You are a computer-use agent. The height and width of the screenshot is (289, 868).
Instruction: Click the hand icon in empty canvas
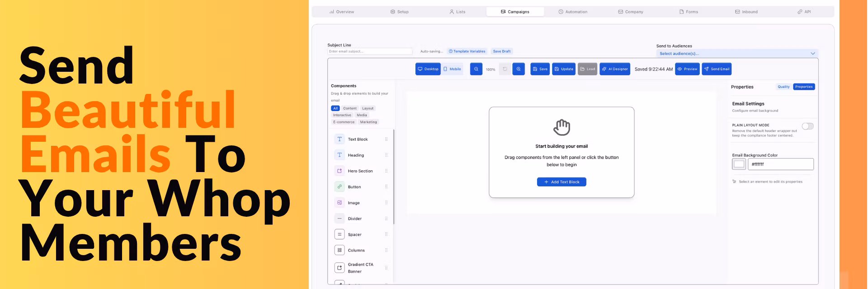pos(561,127)
